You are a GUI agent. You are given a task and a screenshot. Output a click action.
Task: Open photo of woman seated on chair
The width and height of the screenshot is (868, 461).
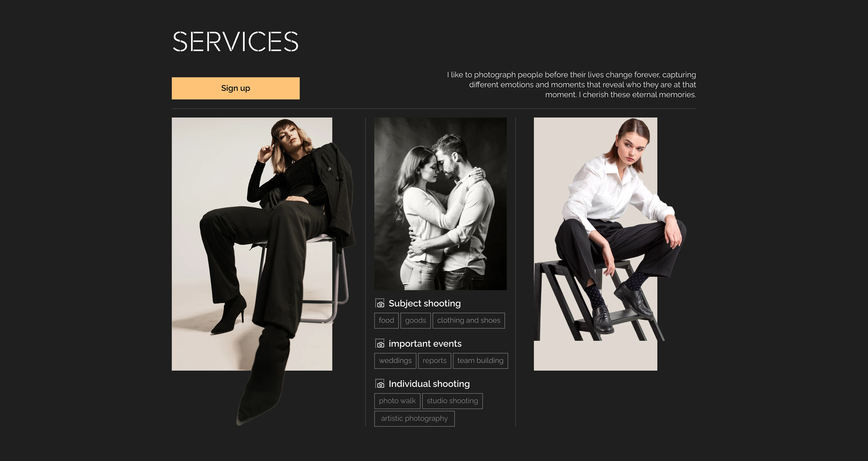[x=252, y=244]
